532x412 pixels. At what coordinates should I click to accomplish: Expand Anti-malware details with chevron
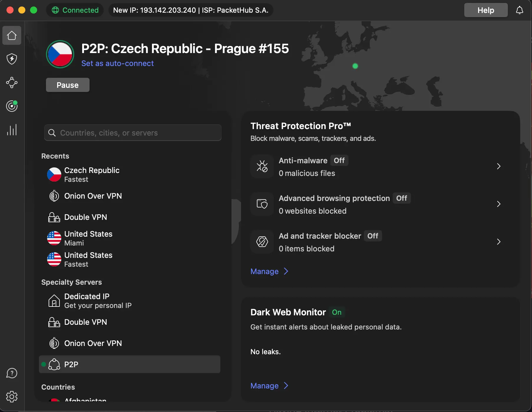498,166
